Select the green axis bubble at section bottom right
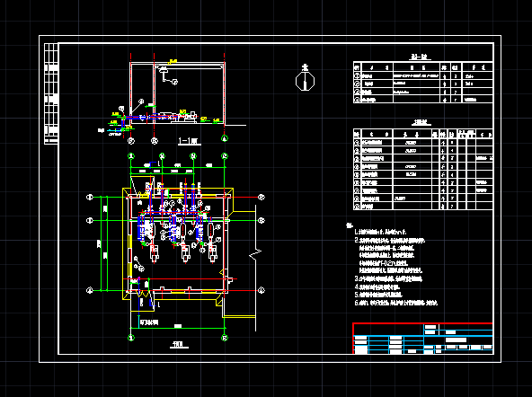Image resolution: width=532 pixels, height=397 pixels. click(x=225, y=138)
